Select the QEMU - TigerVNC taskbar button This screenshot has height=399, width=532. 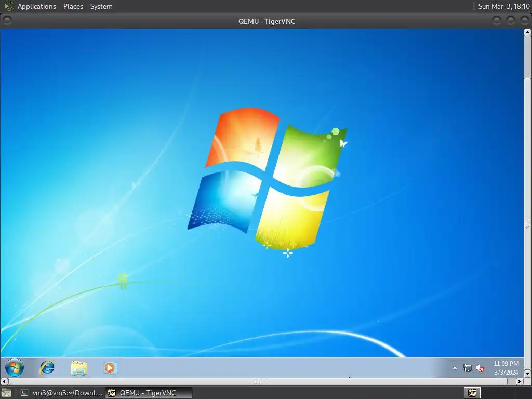coord(149,393)
